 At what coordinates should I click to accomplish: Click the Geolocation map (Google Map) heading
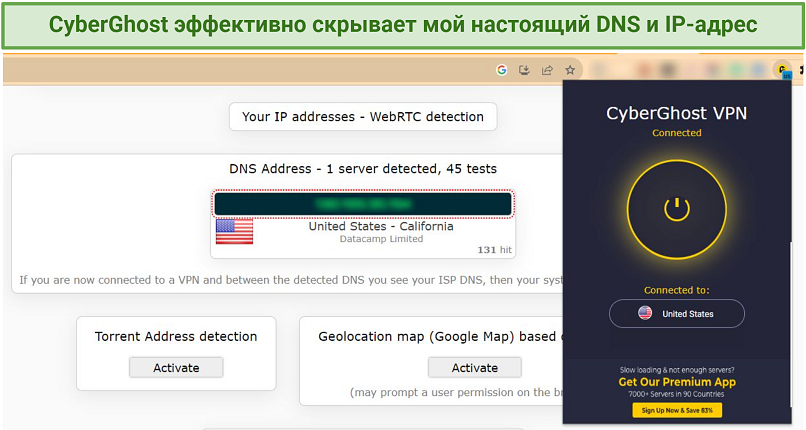click(x=441, y=336)
